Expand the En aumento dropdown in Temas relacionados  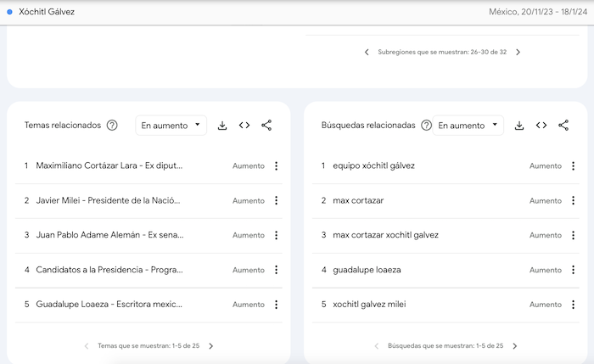tap(171, 126)
